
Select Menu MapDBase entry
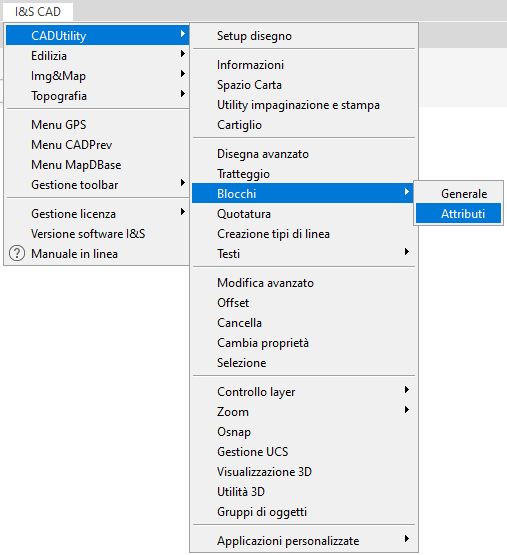pos(97,165)
